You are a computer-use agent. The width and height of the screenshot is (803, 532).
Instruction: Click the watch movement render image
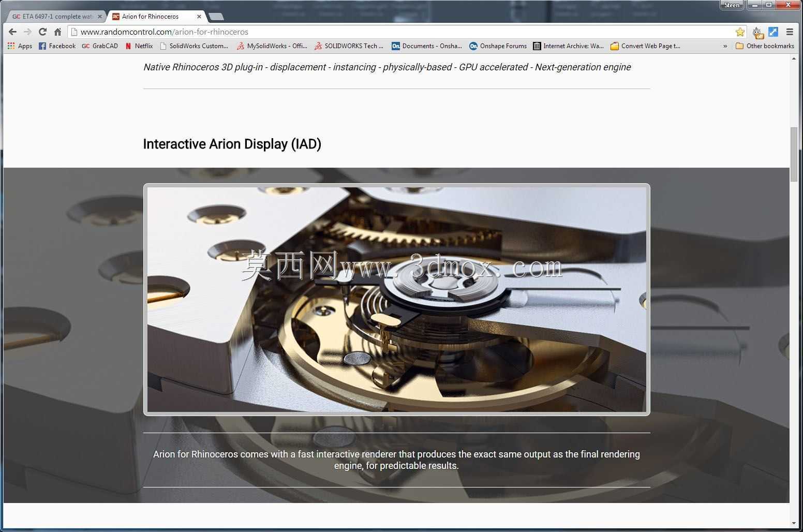[396, 299]
